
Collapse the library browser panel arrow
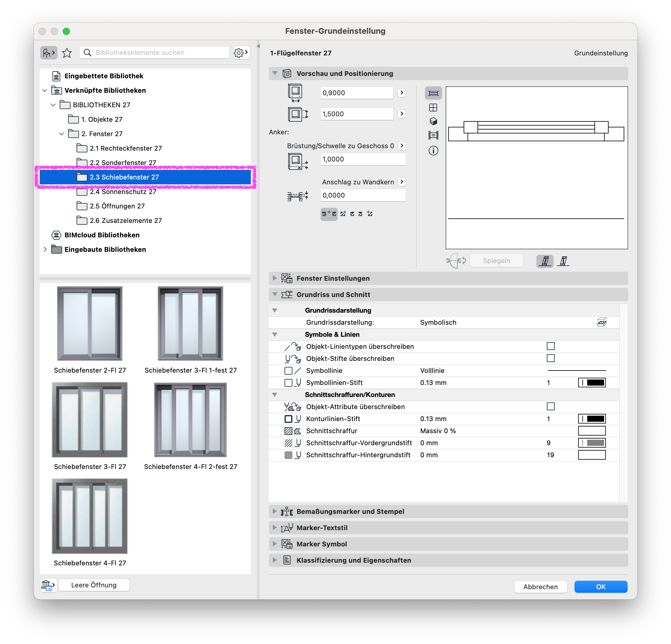(x=258, y=46)
